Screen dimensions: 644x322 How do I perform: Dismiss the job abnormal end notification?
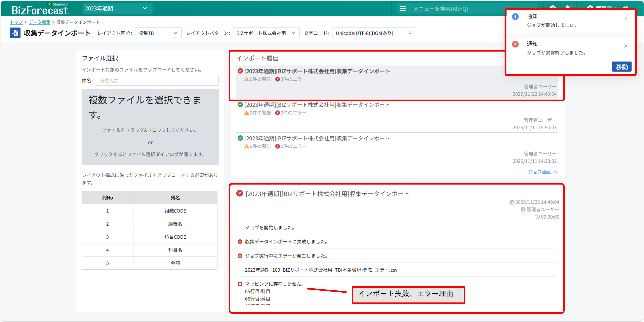[626, 46]
